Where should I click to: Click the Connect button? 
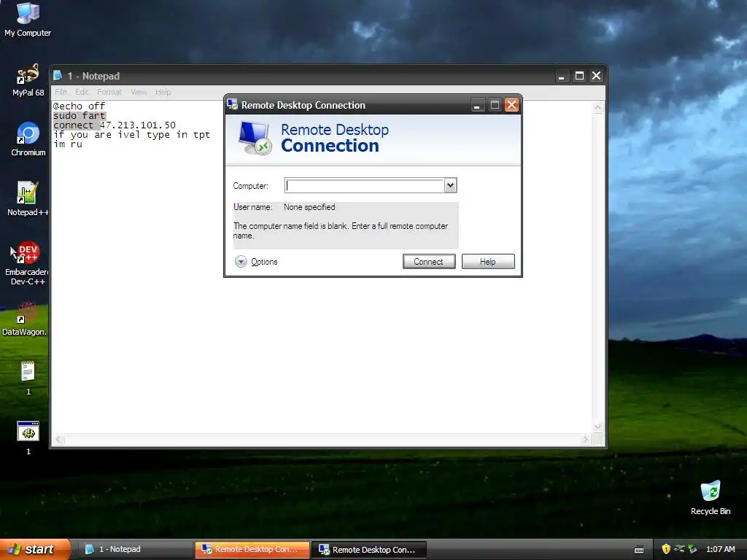pyautogui.click(x=429, y=262)
